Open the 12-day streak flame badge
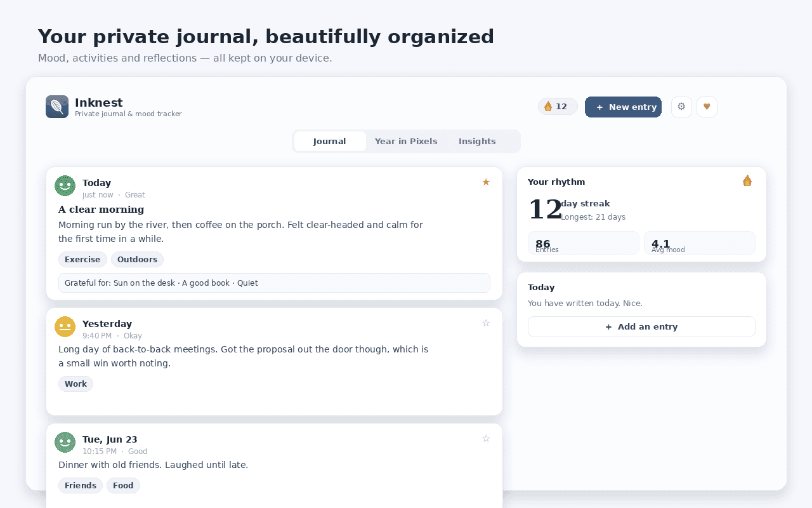Screen dimensions: 812x508 (x=558, y=107)
